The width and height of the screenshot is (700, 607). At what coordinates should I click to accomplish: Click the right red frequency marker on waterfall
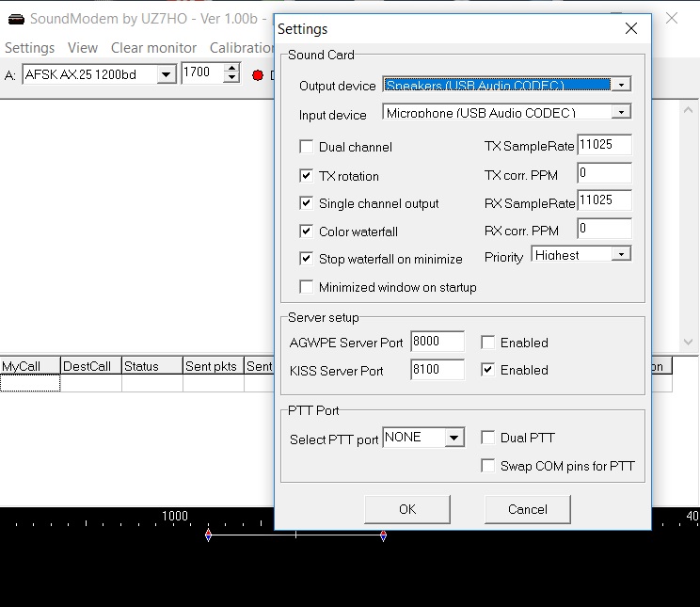(383, 535)
